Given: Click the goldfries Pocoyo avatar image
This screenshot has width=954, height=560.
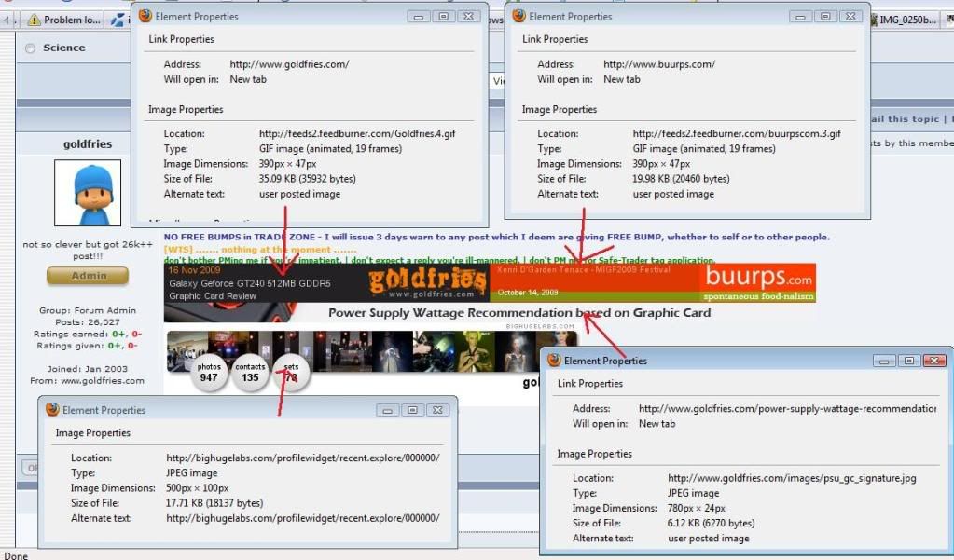Looking at the screenshot, I should click(x=88, y=194).
